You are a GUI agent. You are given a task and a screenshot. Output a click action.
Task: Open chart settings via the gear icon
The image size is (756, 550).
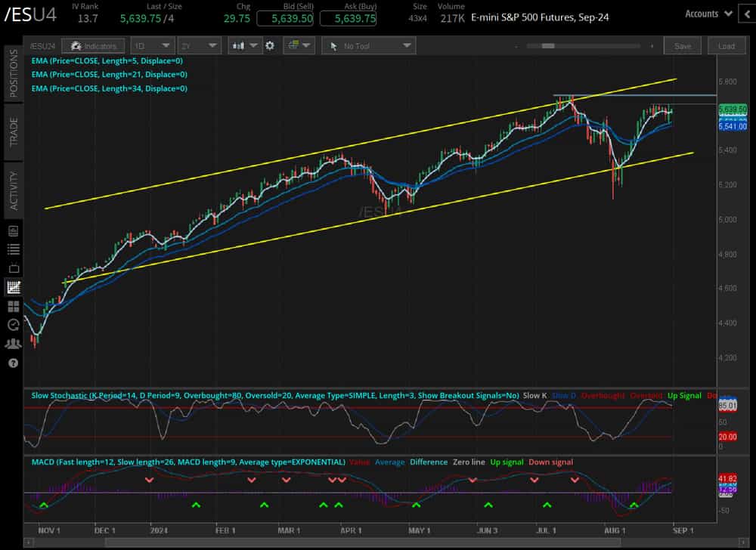pyautogui.click(x=268, y=45)
